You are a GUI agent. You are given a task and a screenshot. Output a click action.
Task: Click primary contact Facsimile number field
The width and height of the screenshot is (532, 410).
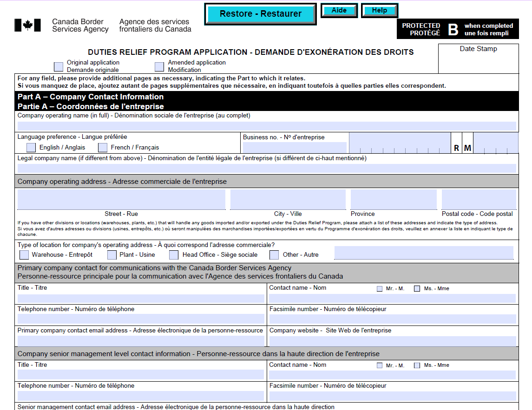tap(393, 319)
